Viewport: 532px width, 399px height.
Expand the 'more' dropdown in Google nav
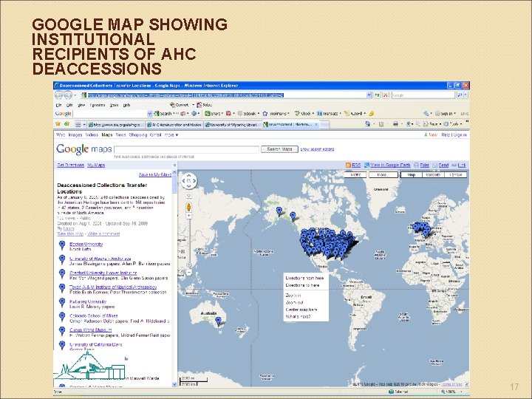coord(171,135)
